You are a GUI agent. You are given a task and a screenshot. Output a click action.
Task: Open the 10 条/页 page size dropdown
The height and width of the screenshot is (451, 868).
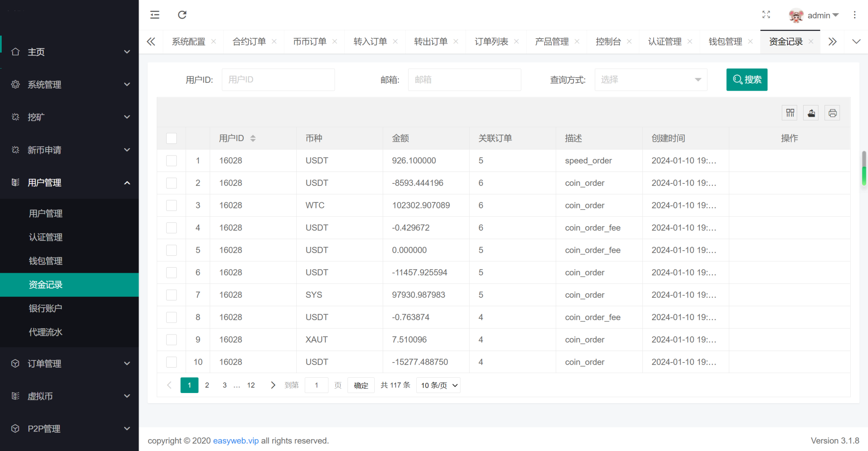pyautogui.click(x=439, y=385)
